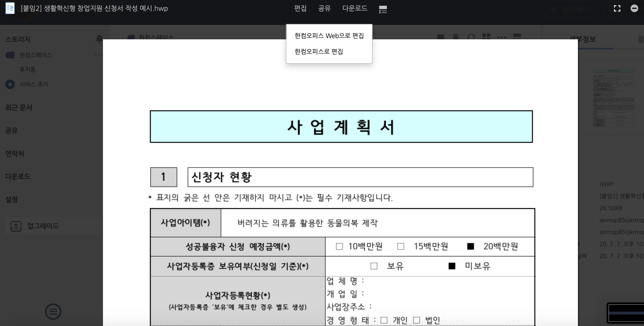Viewport: 644px width, 326px height.
Task: Click the HWP file type value in details
Action: 606,184
